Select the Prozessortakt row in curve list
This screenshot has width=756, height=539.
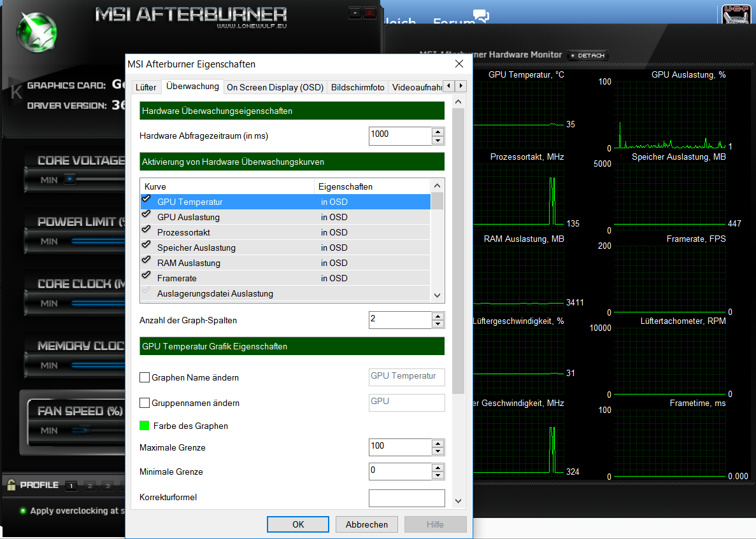[x=285, y=232]
